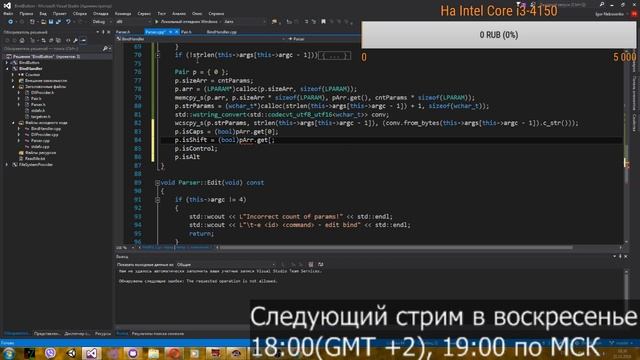Switch to the Представление panel tab
The height and width of the screenshot is (360, 640).
[x=47, y=333]
